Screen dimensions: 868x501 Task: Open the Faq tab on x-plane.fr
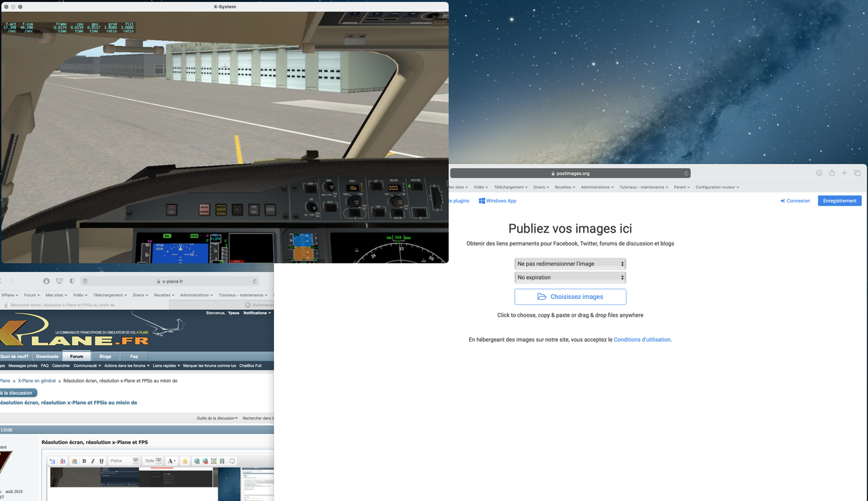[134, 356]
